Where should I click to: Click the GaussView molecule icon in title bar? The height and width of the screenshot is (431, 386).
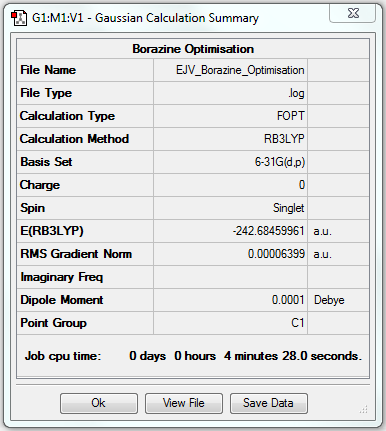19,18
